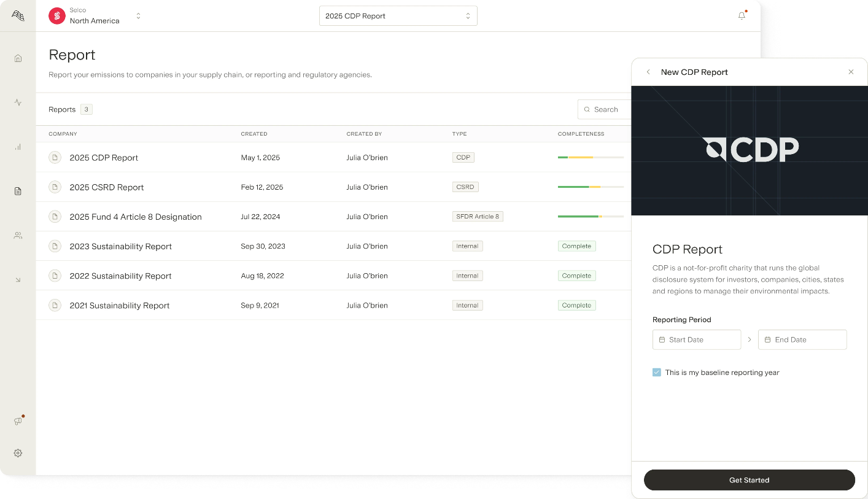Click the search magnifier icon
Image resolution: width=868 pixels, height=499 pixels.
[x=587, y=109]
